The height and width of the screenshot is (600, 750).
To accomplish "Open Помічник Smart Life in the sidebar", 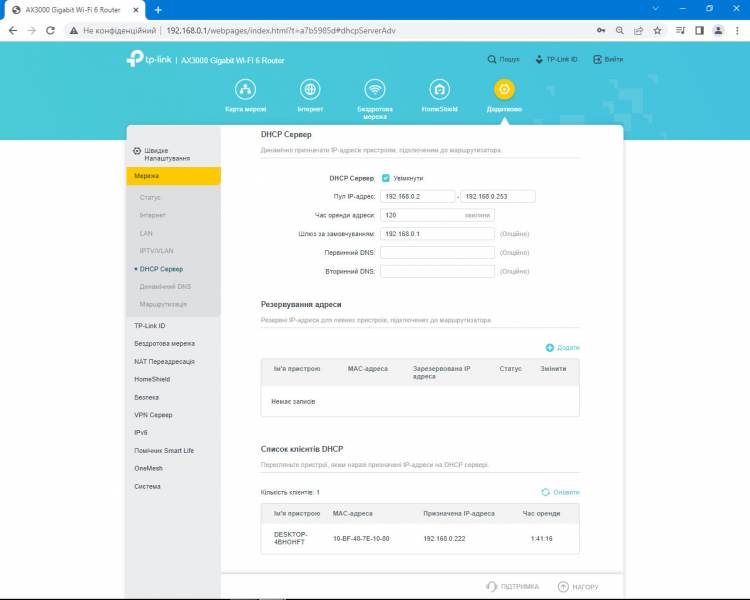I will click(164, 451).
